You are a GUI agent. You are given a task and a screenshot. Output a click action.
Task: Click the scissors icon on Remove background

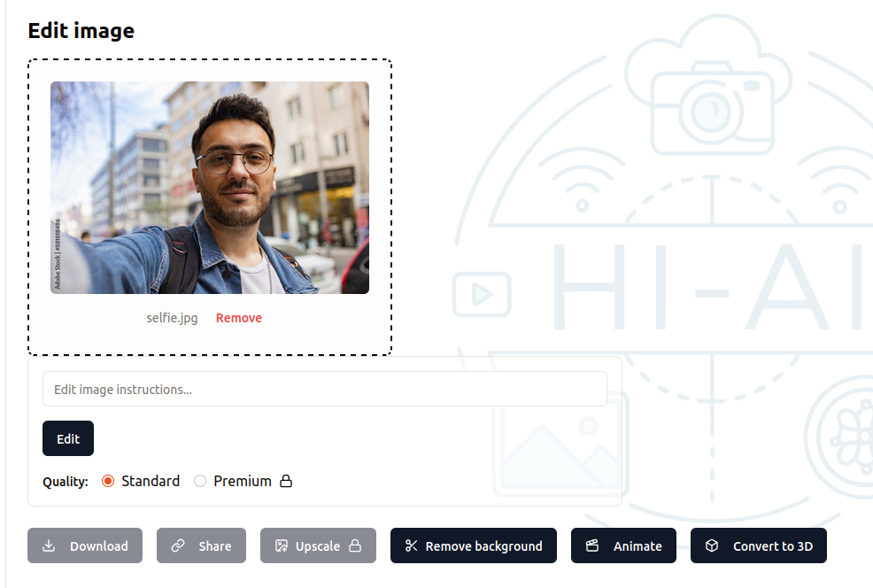tap(413, 545)
